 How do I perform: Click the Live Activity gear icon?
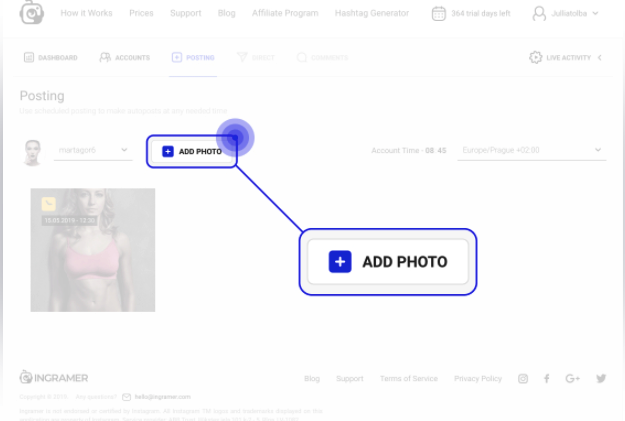pos(535,57)
